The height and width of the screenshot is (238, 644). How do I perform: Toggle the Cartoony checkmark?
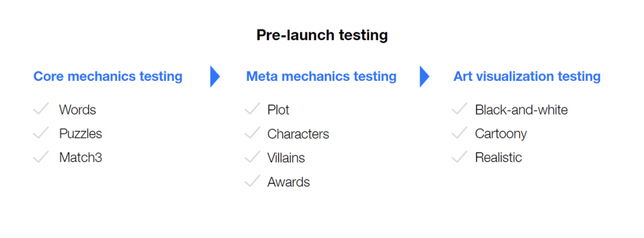point(460,133)
